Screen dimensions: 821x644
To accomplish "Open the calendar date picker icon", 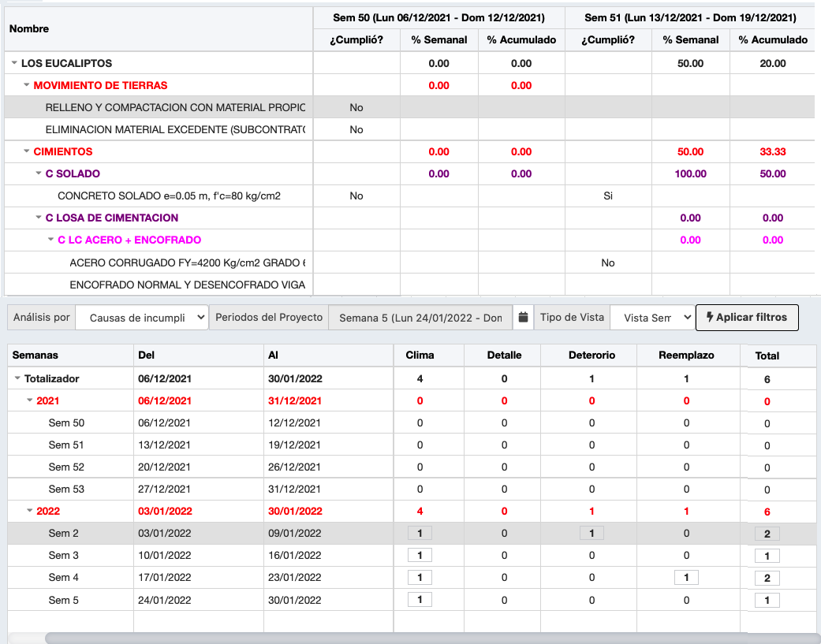I will [x=523, y=317].
